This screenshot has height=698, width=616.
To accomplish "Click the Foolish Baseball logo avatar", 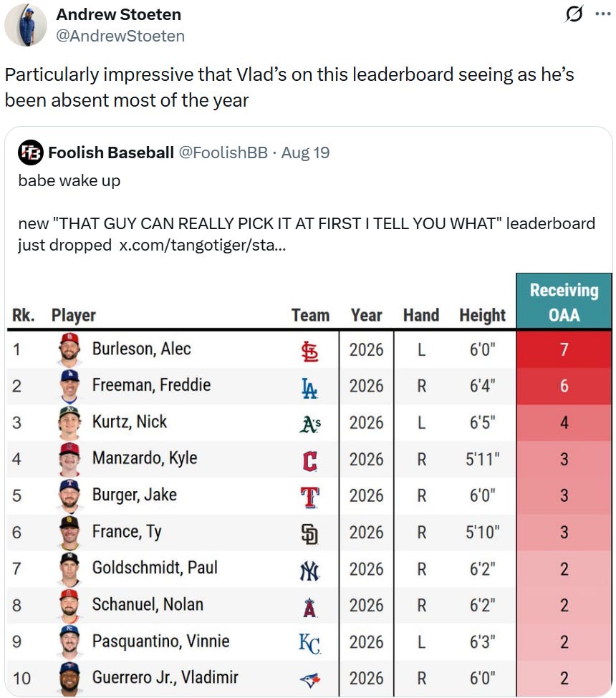I will (x=31, y=152).
